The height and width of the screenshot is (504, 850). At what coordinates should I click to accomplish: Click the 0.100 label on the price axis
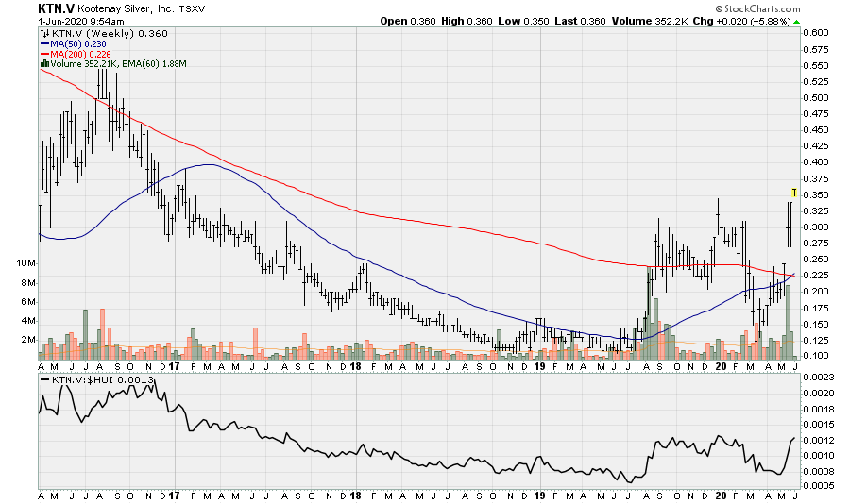tap(816, 356)
